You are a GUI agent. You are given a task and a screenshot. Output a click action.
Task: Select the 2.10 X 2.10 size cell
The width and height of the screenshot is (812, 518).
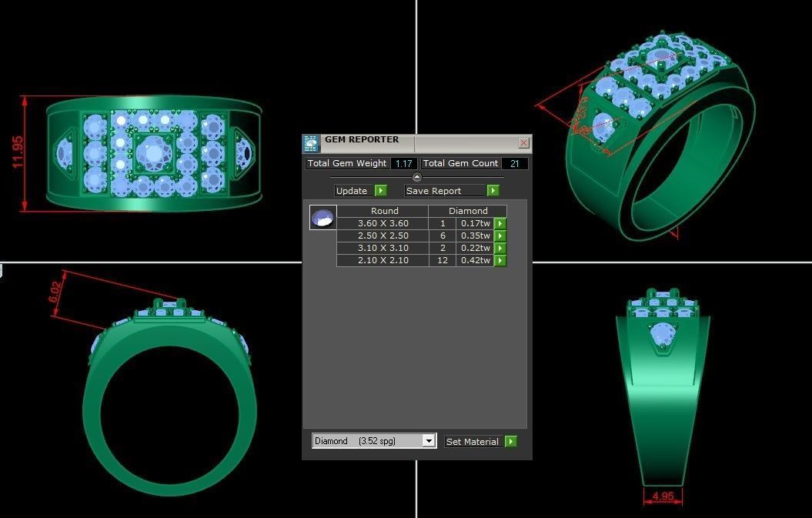click(383, 261)
